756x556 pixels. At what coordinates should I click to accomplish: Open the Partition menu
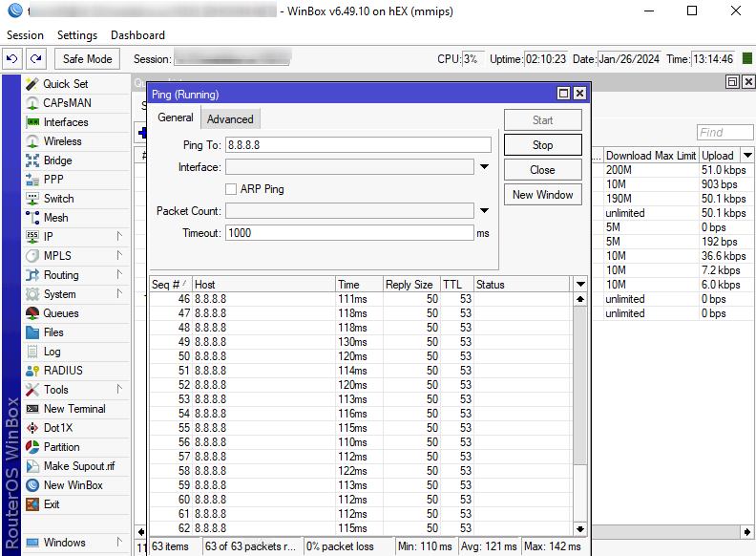[x=61, y=447]
